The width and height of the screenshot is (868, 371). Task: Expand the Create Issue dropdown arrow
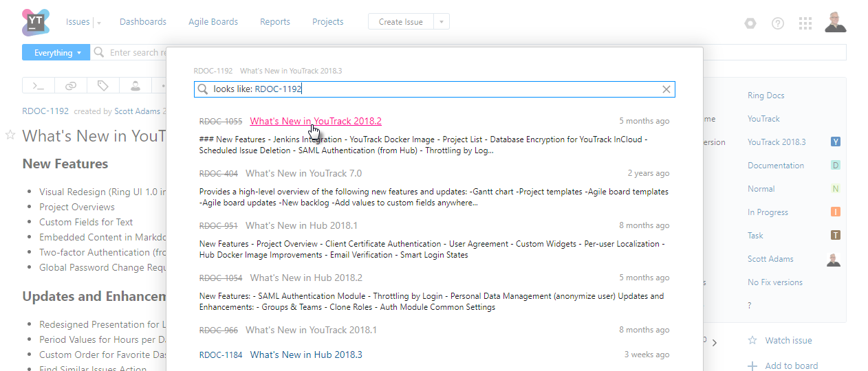click(442, 22)
